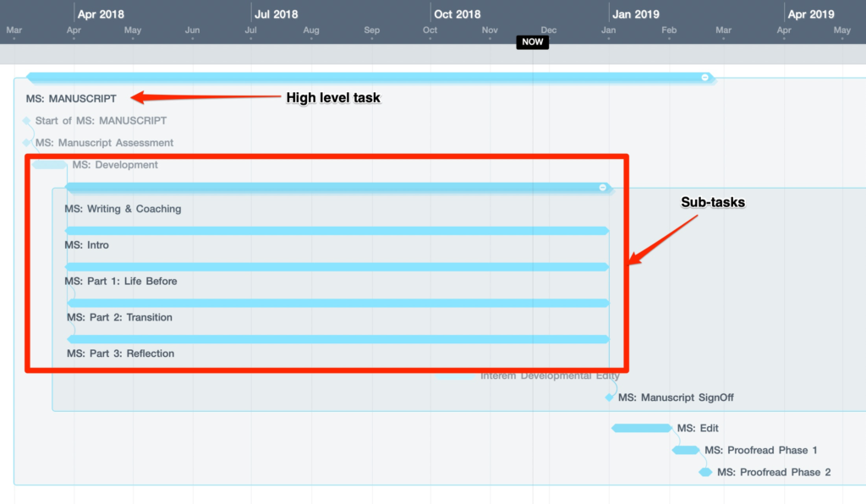Collapse the MS: Writing & Coaching group
The image size is (866, 504).
[x=603, y=188]
